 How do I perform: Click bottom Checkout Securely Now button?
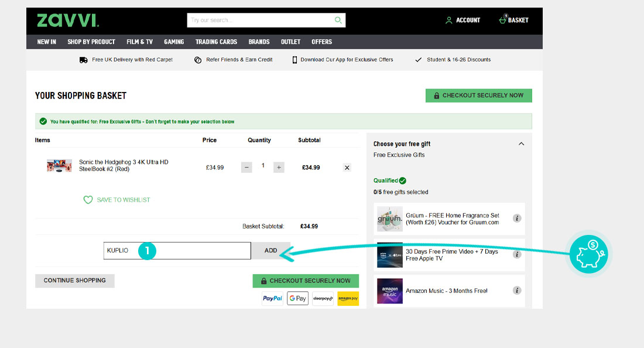point(306,281)
